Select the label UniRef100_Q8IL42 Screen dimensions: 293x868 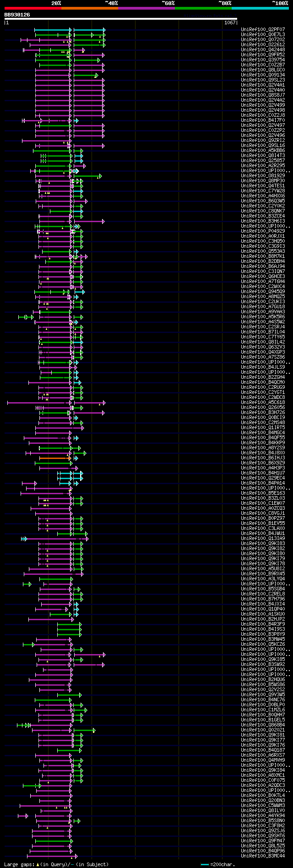pyautogui.click(x=263, y=342)
